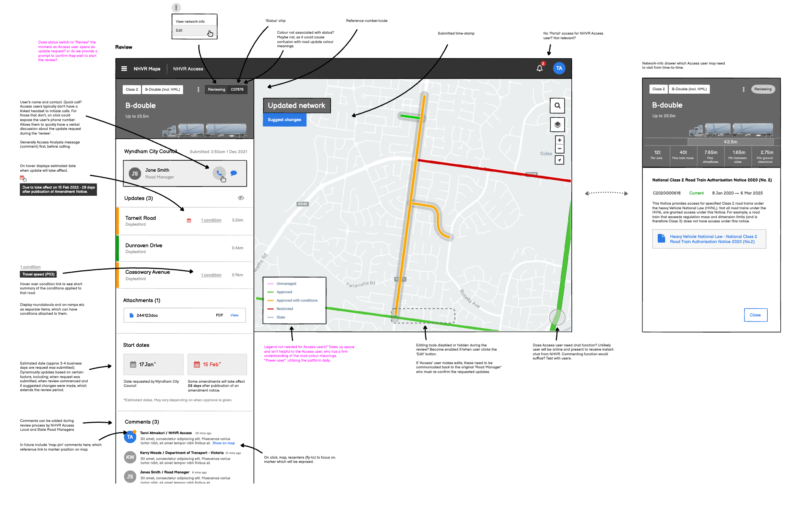Call Jane Smith with the phone icon
This screenshot has height=519, width=812.
219,173
